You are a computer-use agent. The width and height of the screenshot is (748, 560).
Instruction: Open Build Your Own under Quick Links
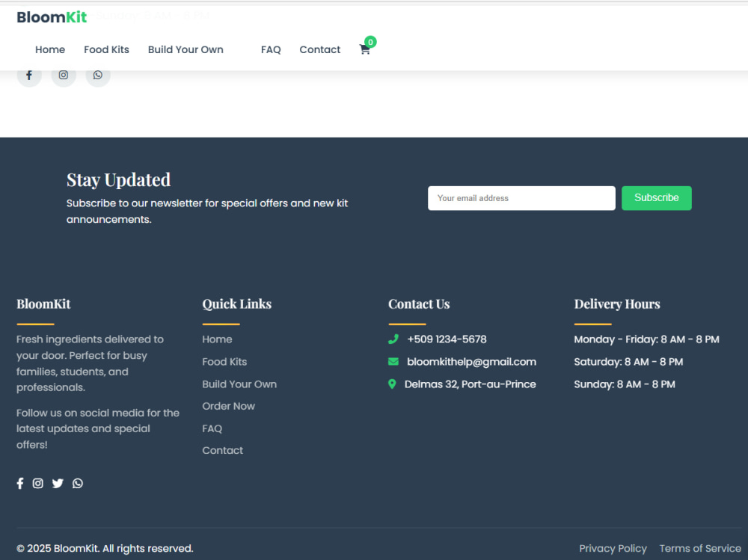pos(239,384)
